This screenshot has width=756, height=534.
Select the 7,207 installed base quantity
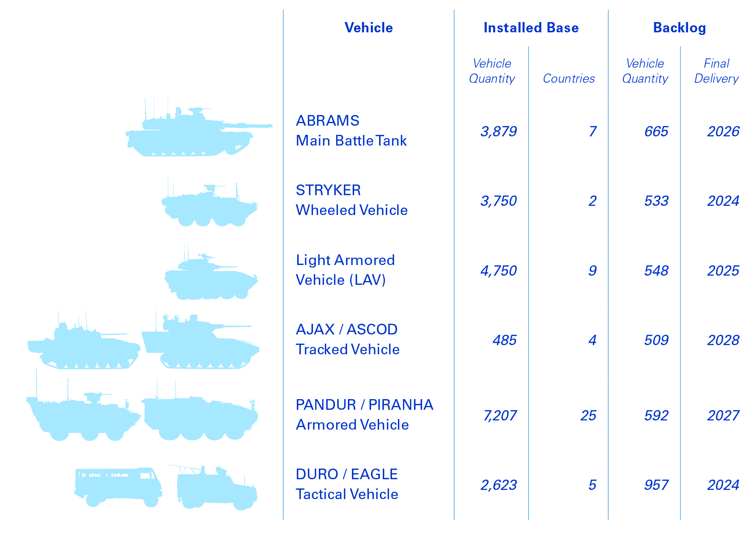(500, 416)
